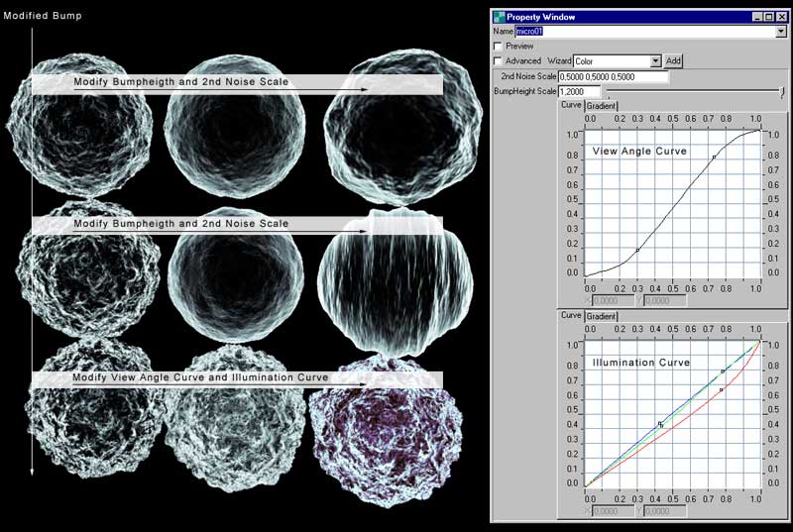Toggle the Advanced checkbox
The width and height of the screenshot is (793, 532).
click(499, 60)
